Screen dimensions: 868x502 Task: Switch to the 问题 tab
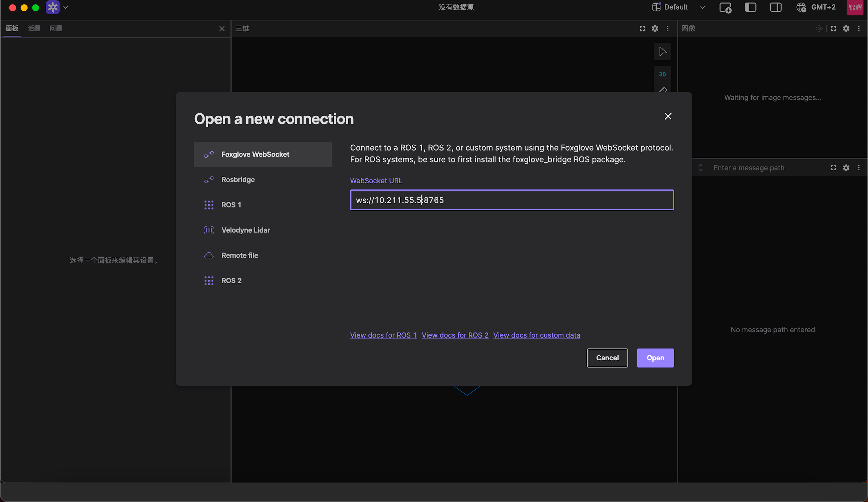(56, 29)
